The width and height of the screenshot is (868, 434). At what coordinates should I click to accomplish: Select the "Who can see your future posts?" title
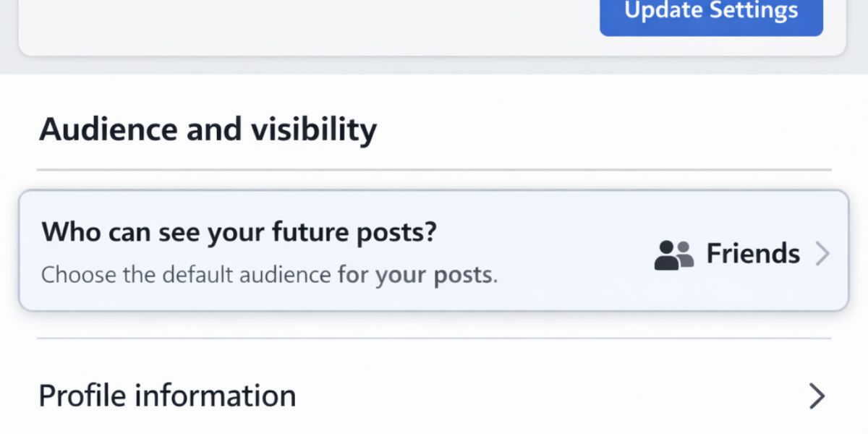239,232
